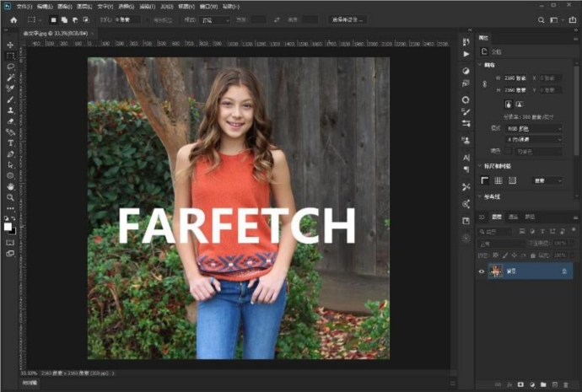Open the Actions play-button panel icon

466,54
